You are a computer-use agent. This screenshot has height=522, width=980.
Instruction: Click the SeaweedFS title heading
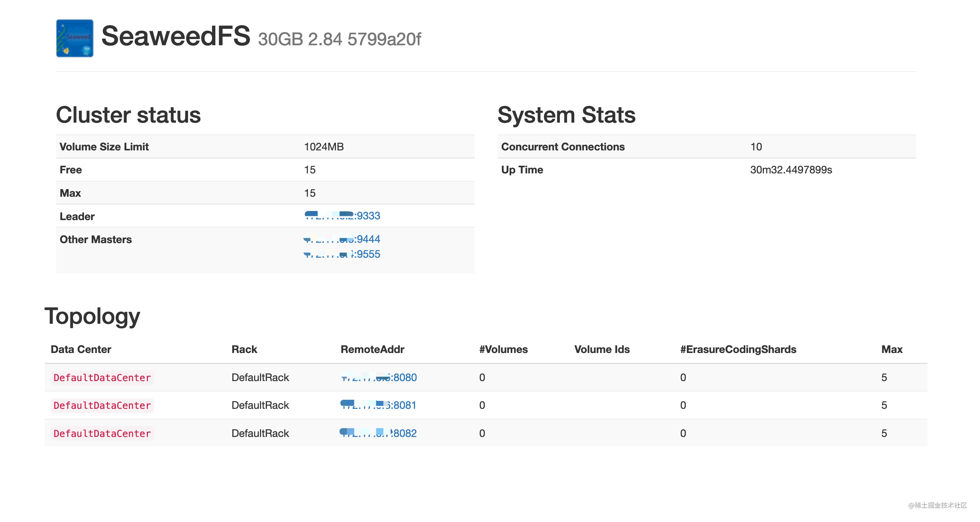[x=176, y=37]
